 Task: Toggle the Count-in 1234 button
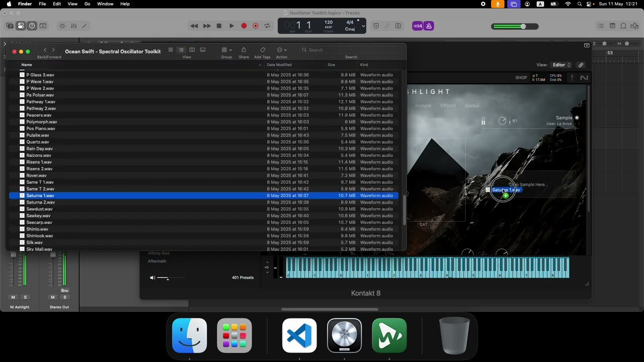coord(418,26)
